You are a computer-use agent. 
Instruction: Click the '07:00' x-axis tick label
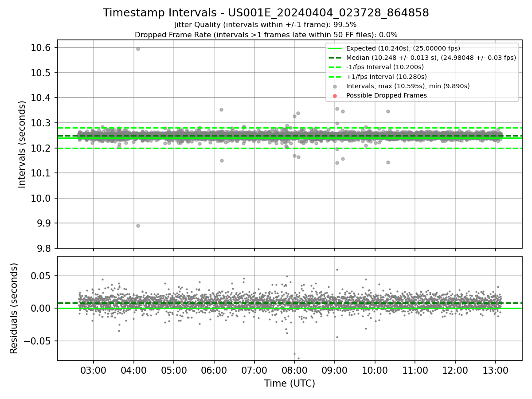[x=254, y=370]
